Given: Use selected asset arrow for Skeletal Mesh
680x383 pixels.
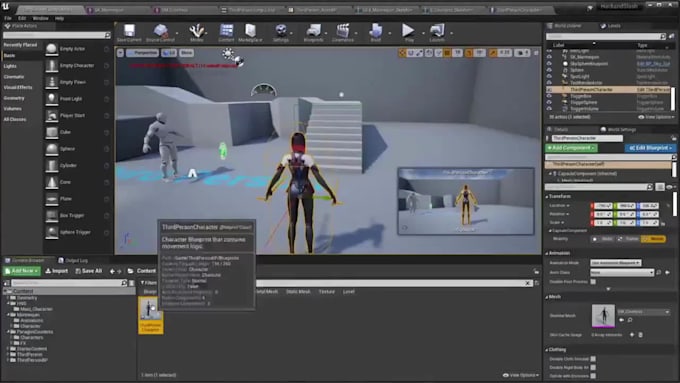Looking at the screenshot, I should [x=621, y=320].
